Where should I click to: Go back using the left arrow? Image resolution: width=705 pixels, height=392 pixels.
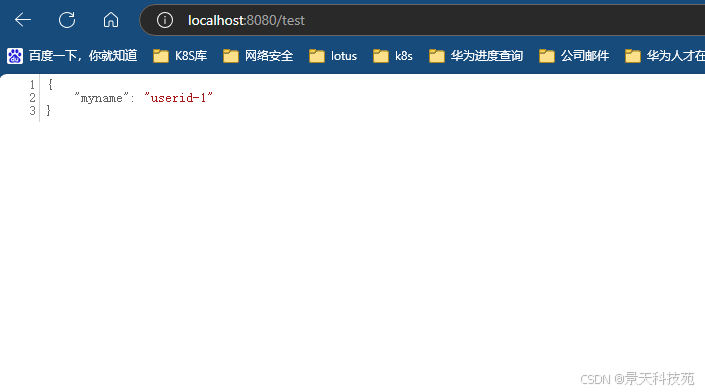click(22, 20)
